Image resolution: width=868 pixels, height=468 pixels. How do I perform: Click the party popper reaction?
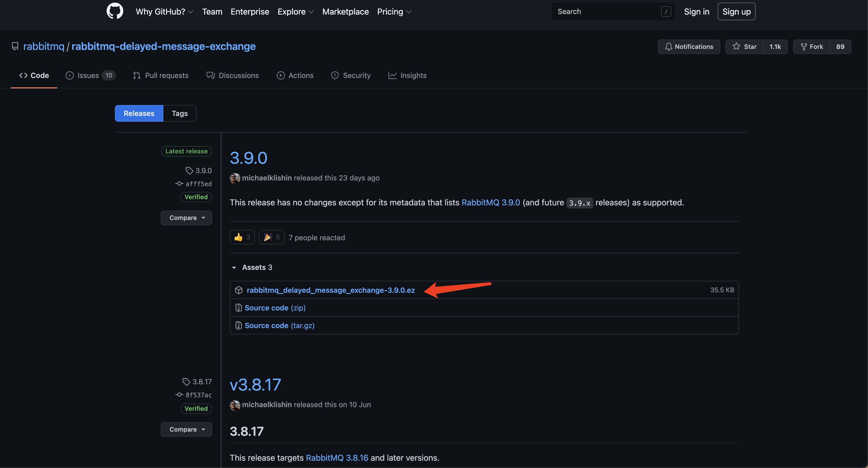coord(271,237)
